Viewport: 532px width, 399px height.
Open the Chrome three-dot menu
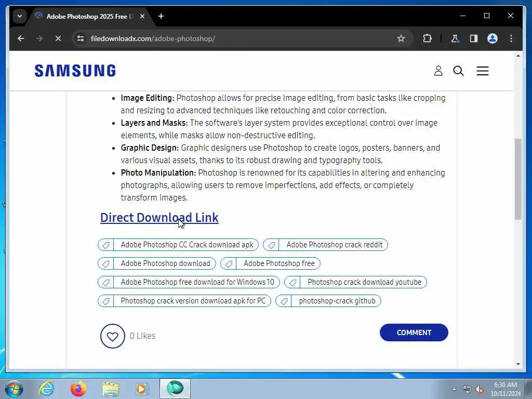point(511,38)
